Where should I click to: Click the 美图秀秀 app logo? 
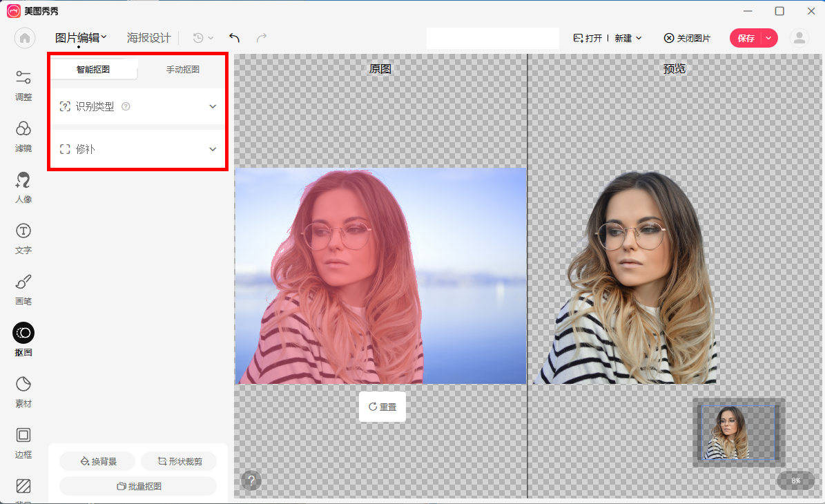[x=14, y=10]
